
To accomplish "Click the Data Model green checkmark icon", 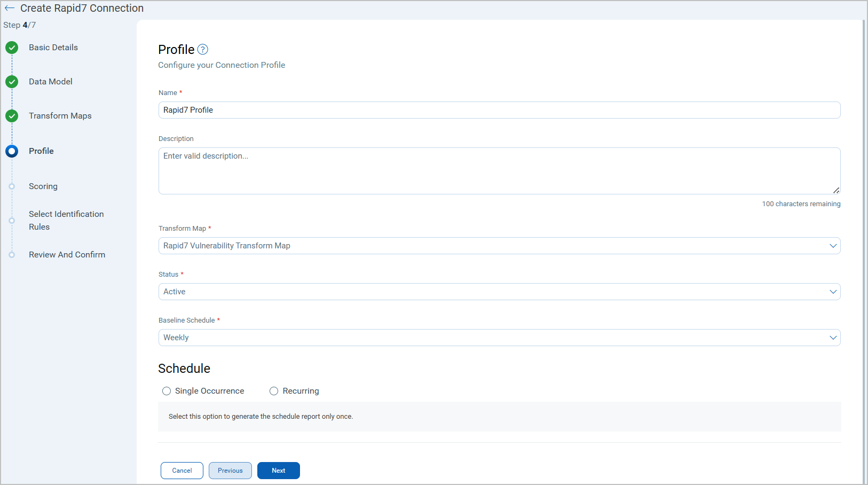I will pos(12,82).
